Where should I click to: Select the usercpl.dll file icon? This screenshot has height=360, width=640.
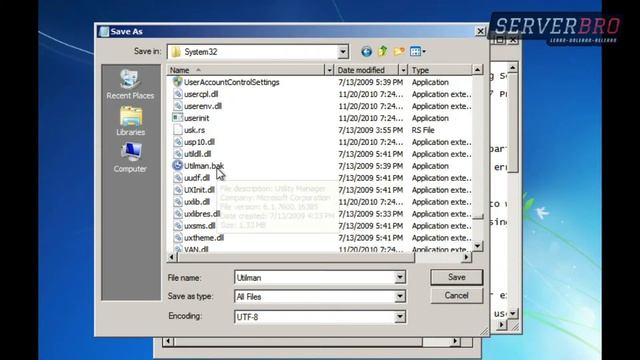pos(178,94)
